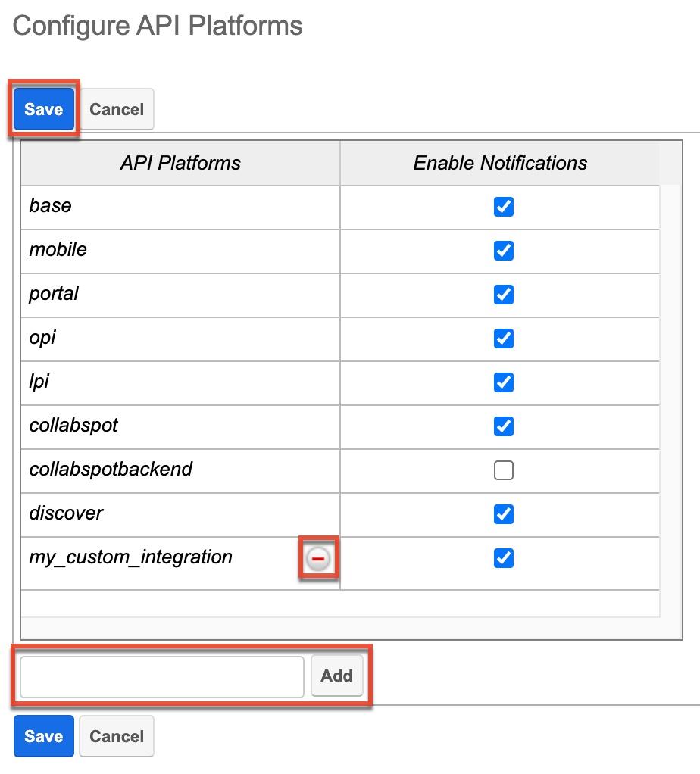Click the top Save button

[43, 108]
